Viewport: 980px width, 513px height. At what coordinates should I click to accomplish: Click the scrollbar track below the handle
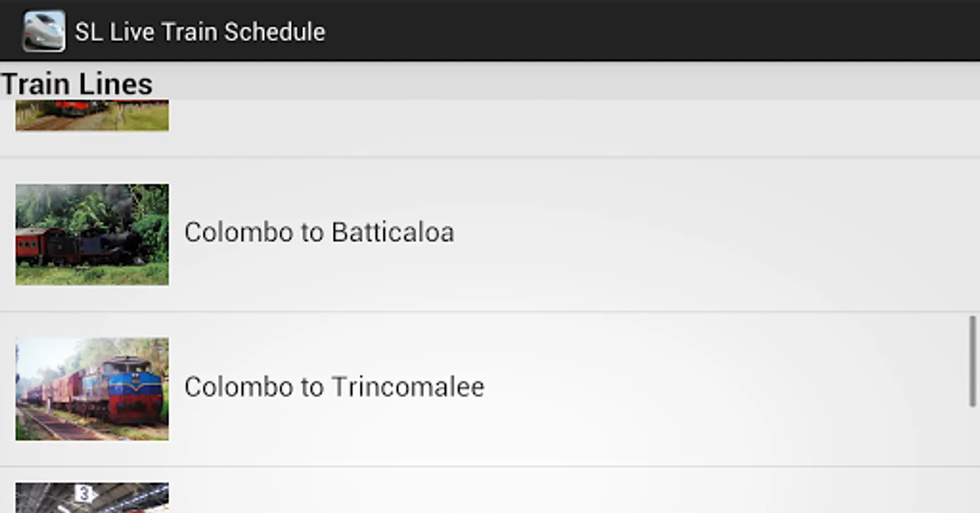[x=972, y=456]
